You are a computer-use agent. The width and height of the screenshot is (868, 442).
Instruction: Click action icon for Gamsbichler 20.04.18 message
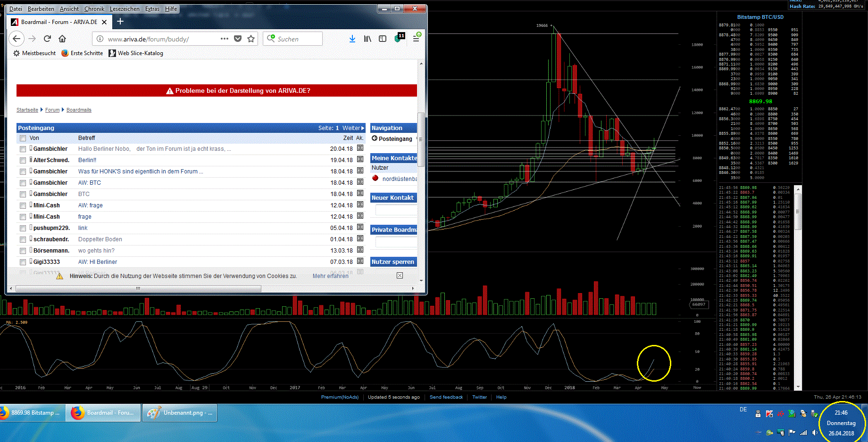[x=360, y=148]
